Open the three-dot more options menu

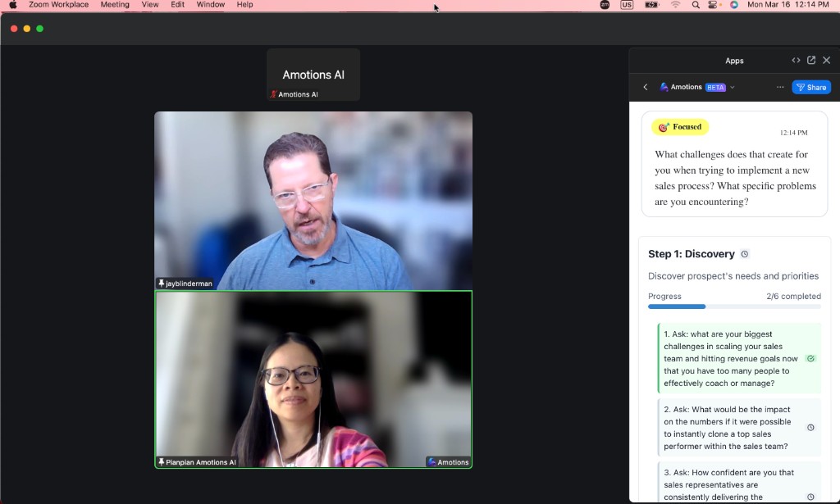pos(780,87)
